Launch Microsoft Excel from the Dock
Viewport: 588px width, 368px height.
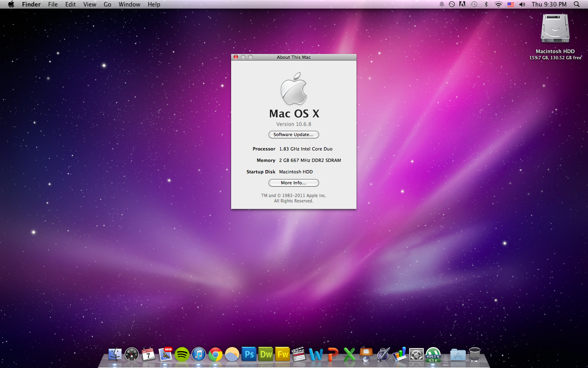click(350, 354)
